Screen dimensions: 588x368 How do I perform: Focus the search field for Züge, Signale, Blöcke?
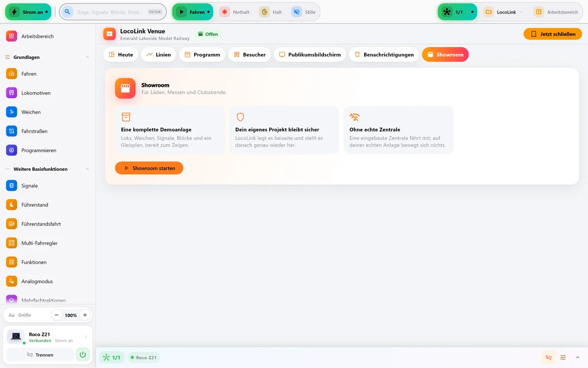coord(113,12)
